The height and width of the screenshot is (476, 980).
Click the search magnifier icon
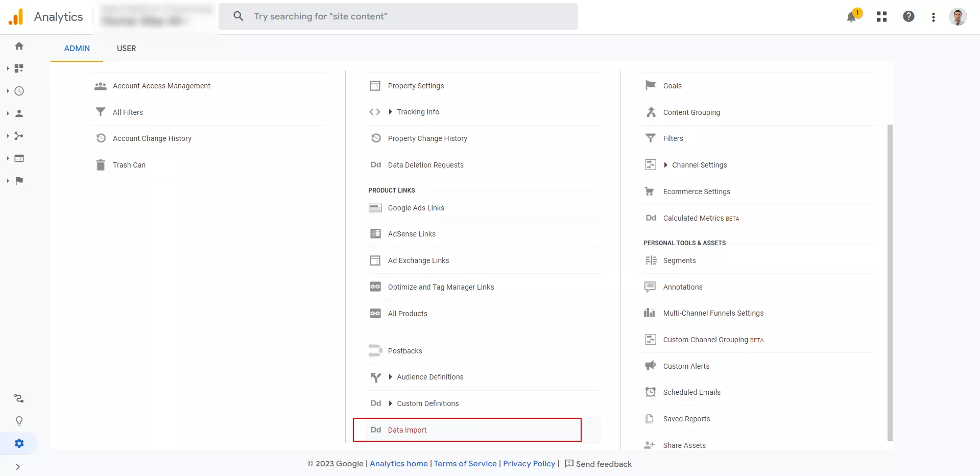point(238,16)
